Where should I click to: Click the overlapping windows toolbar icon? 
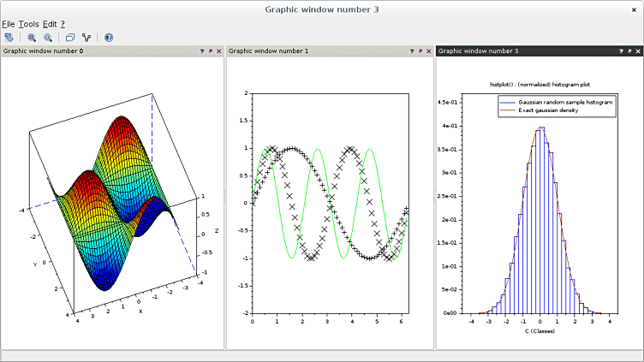click(70, 38)
